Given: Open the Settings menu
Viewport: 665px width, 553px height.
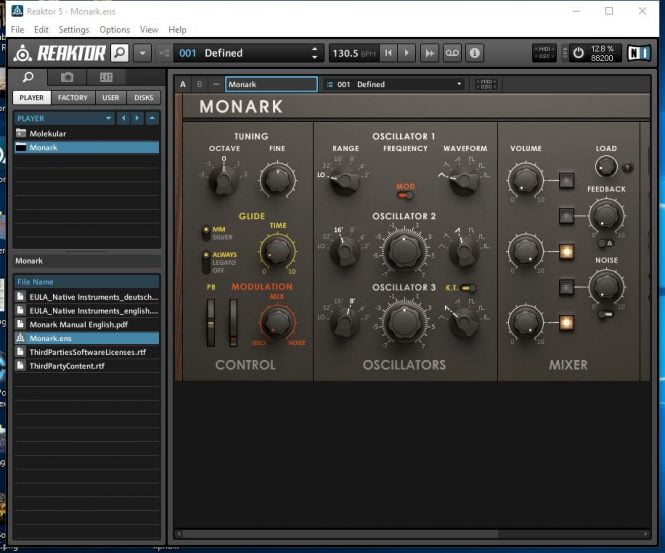Looking at the screenshot, I should (x=74, y=30).
